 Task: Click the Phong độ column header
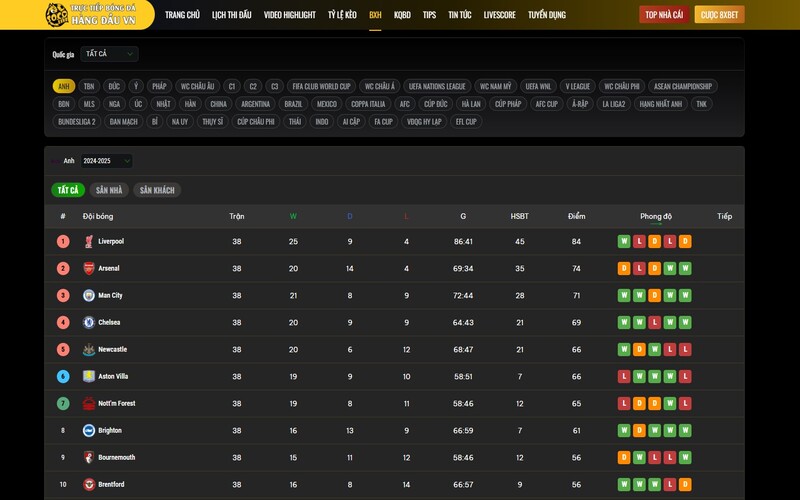click(656, 216)
